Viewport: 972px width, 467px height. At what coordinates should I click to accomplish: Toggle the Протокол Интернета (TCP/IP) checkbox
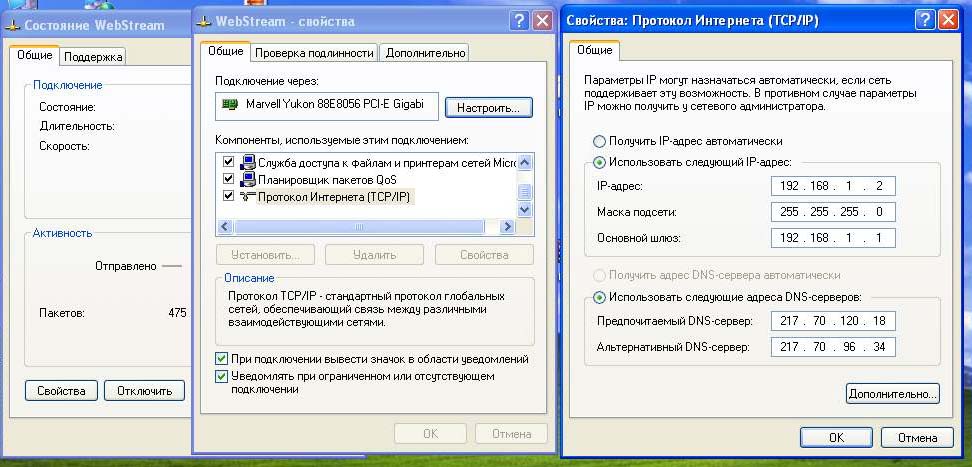pos(228,197)
